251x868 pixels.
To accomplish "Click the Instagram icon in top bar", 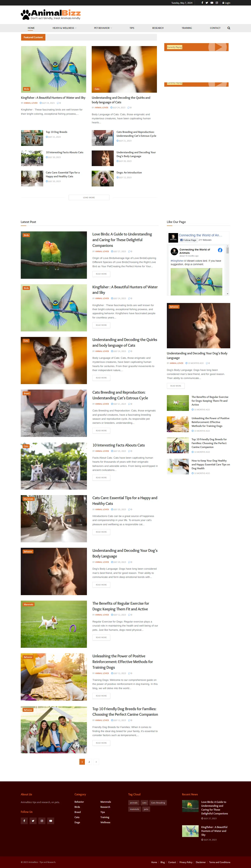I will point(217,3).
